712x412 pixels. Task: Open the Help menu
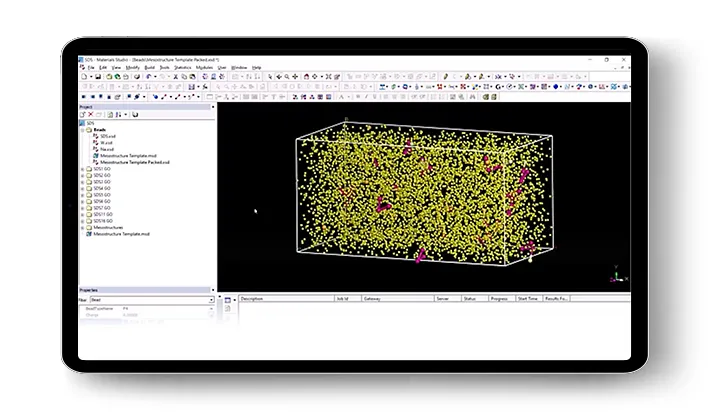tap(257, 68)
